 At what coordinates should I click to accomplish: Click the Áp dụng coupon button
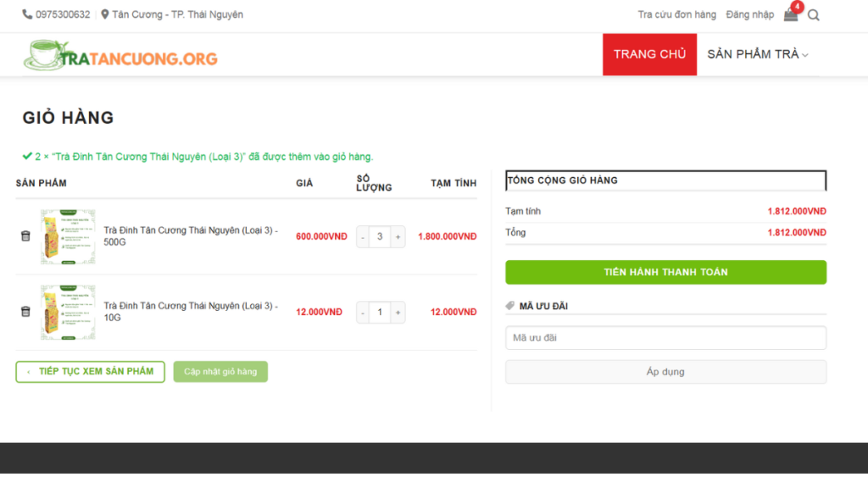pos(666,372)
